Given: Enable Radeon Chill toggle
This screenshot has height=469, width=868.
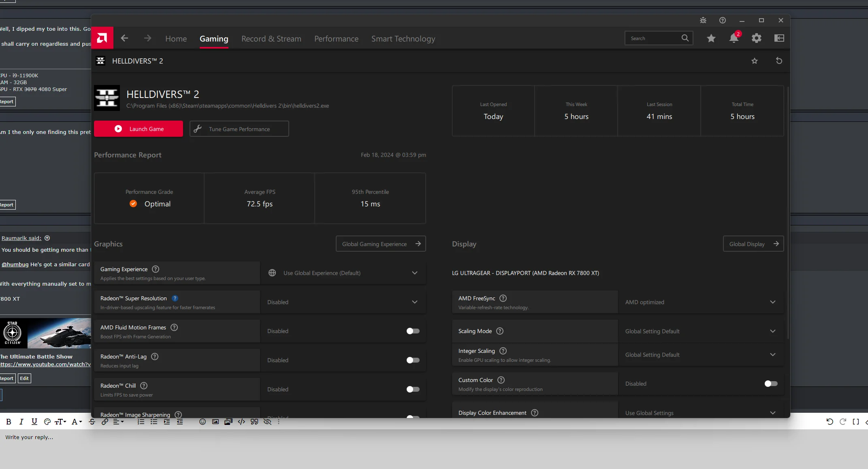Looking at the screenshot, I should click(413, 389).
